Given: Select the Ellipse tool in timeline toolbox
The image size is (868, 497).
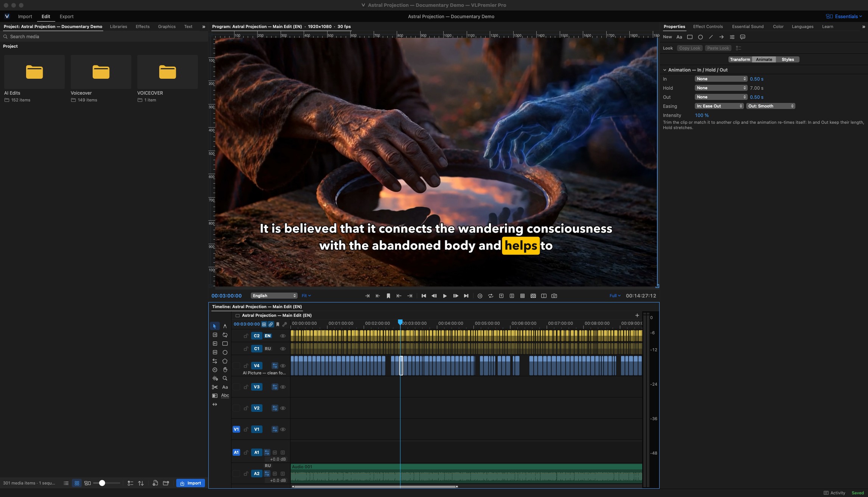Looking at the screenshot, I should click(225, 352).
